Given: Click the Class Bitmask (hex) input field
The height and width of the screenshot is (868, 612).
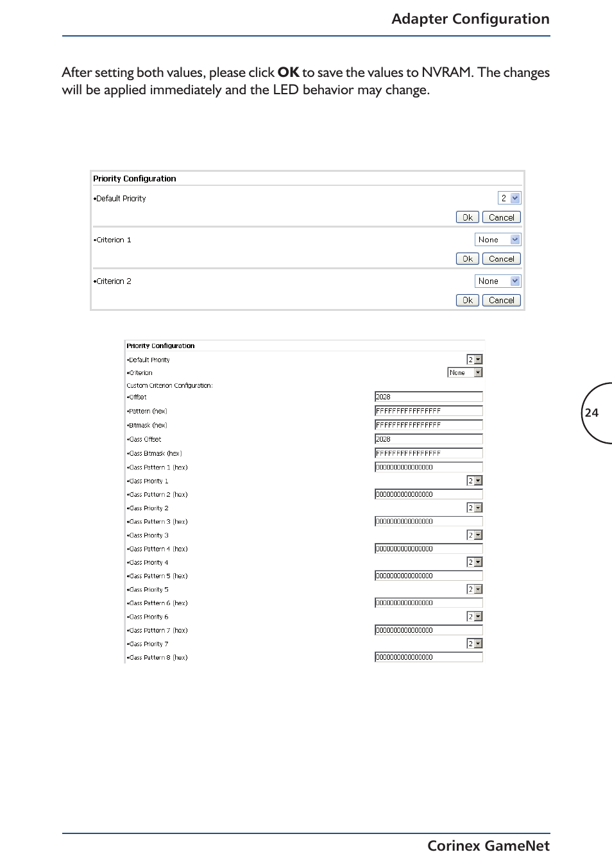Looking at the screenshot, I should [429, 453].
